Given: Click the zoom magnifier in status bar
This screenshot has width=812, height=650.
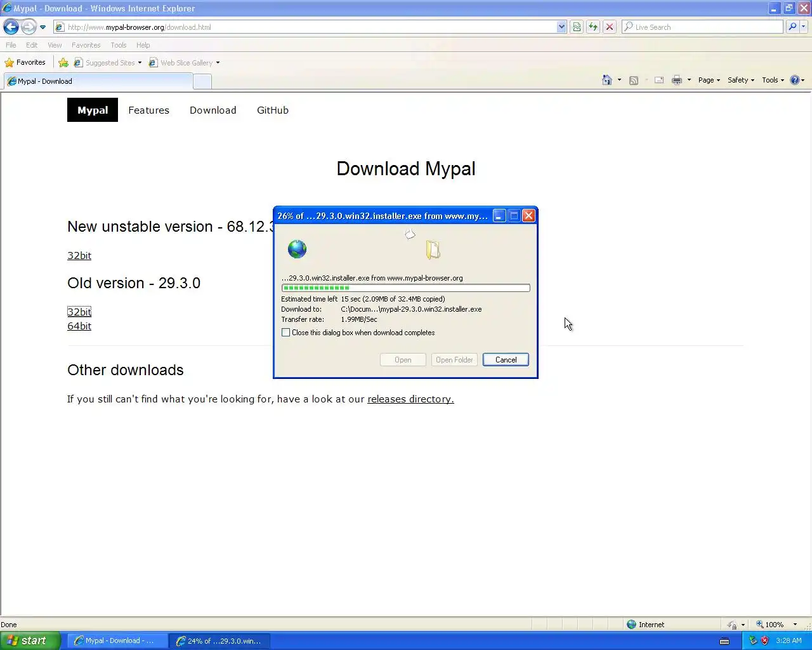Looking at the screenshot, I should coord(759,624).
